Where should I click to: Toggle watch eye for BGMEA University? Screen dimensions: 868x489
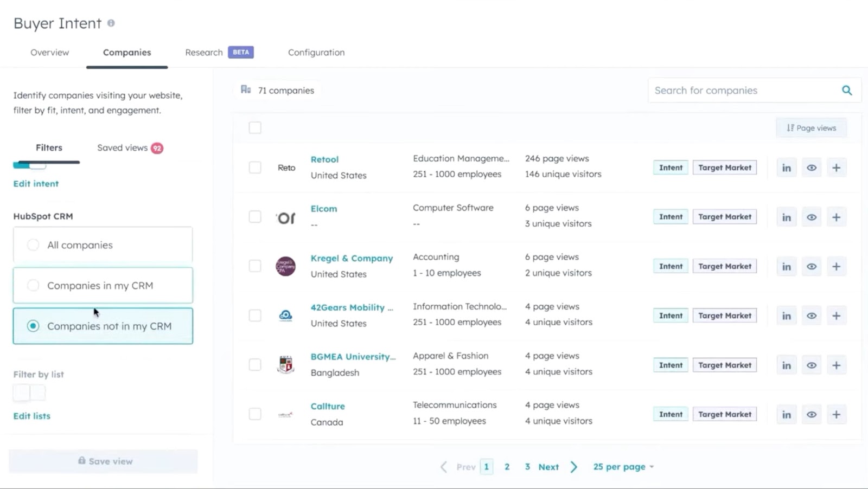coord(812,365)
